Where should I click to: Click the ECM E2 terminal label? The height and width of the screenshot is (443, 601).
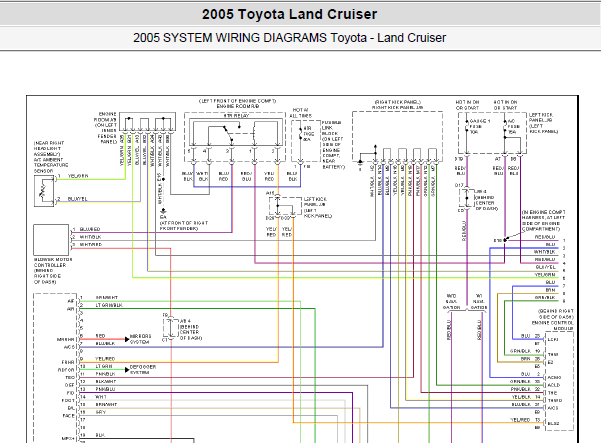[551, 362]
